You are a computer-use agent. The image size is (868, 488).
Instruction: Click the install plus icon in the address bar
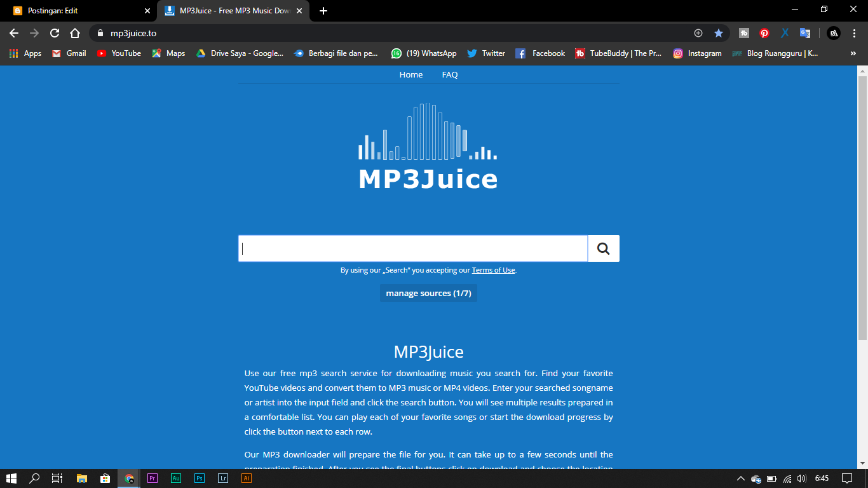(x=698, y=33)
